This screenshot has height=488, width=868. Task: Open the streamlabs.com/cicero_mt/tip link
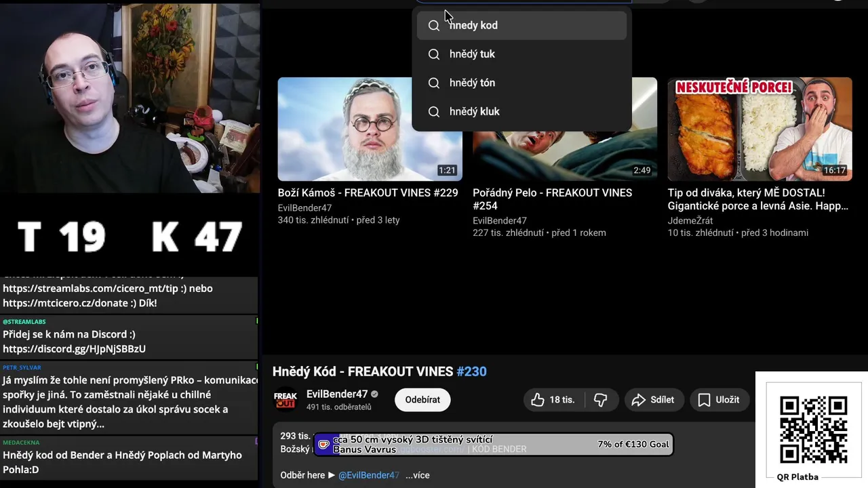[87, 288]
